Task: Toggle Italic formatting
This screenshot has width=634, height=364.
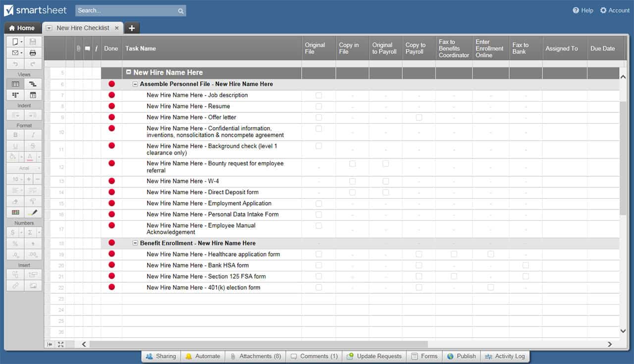Action: pyautogui.click(x=33, y=135)
